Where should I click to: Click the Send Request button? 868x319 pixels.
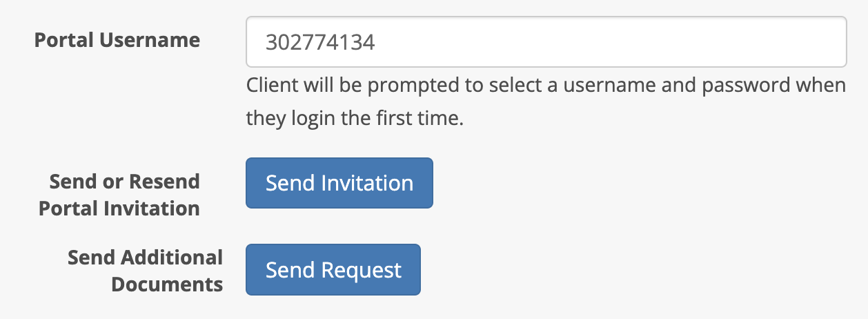333,270
